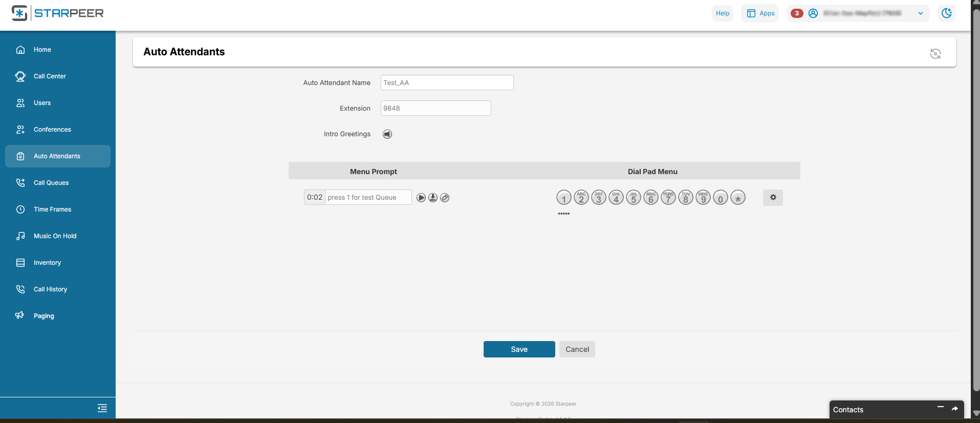
Task: Download the menu prompt recording
Action: click(x=433, y=198)
